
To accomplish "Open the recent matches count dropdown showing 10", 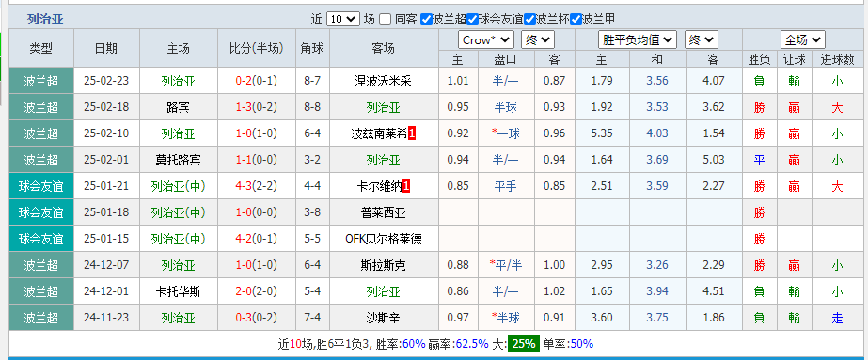I will pyautogui.click(x=342, y=19).
